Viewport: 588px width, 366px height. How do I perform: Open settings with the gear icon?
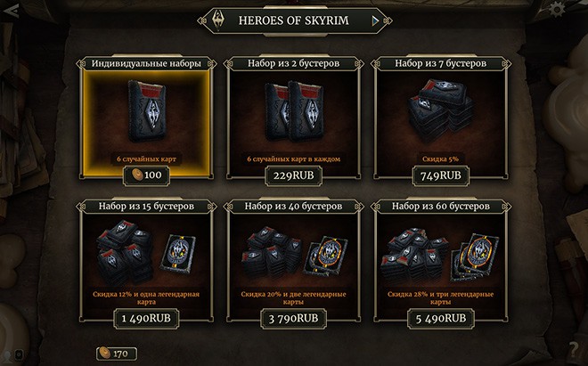click(557, 10)
